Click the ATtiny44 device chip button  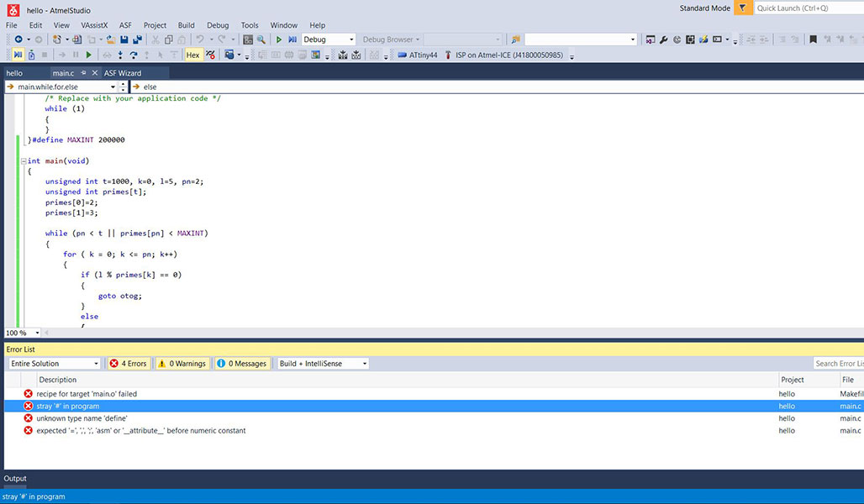coord(417,55)
